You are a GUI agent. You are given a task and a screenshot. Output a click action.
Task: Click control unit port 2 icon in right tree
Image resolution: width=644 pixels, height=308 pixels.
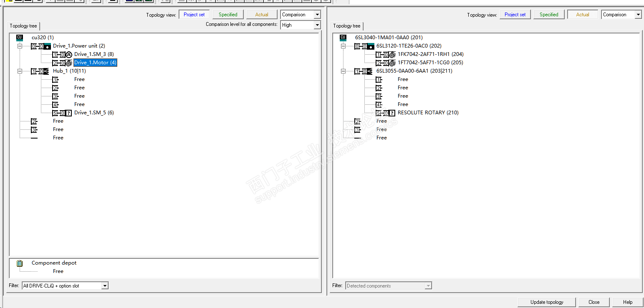(x=357, y=121)
